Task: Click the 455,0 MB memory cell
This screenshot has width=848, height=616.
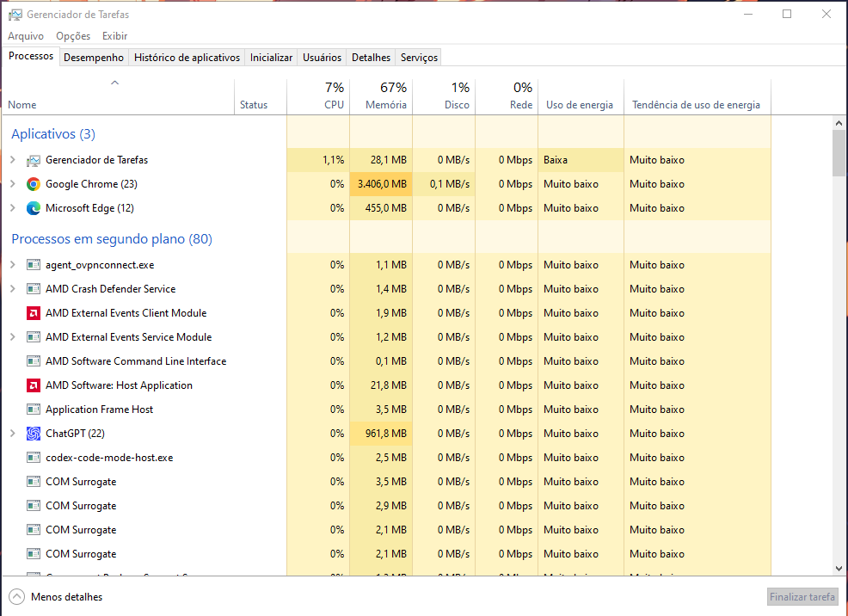Action: pyautogui.click(x=381, y=208)
